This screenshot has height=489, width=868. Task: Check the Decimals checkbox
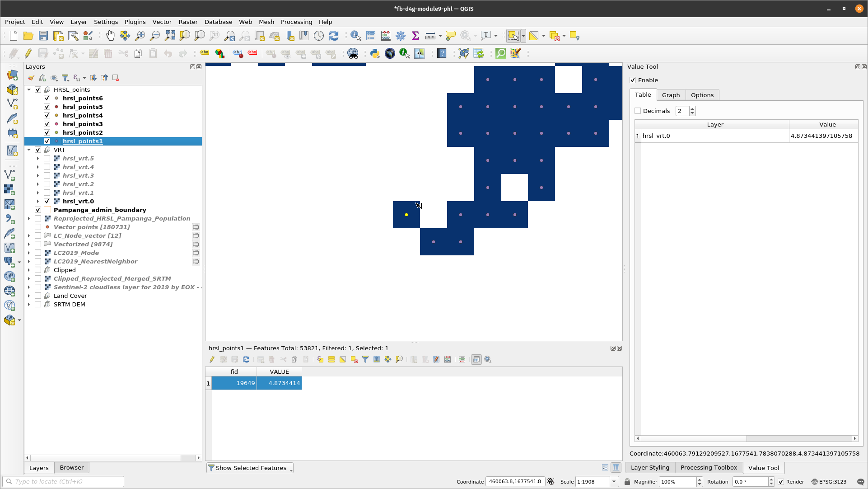point(638,111)
